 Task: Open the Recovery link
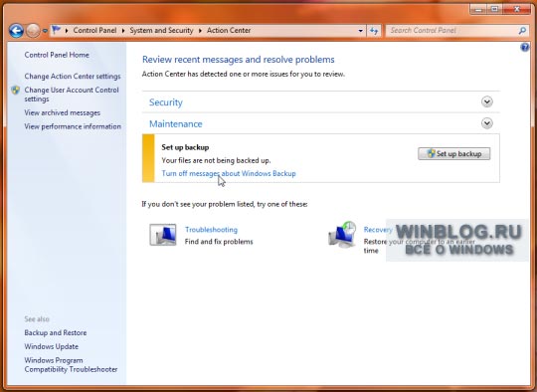click(378, 230)
